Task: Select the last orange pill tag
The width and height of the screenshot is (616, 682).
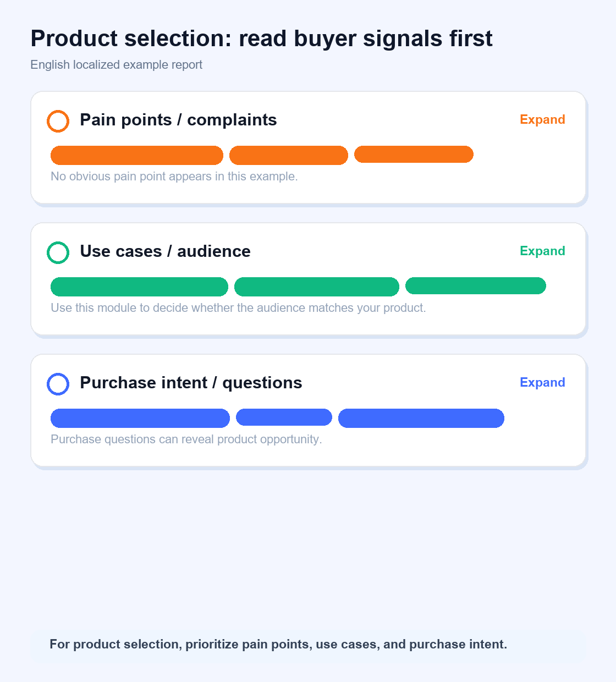Action: (x=414, y=155)
